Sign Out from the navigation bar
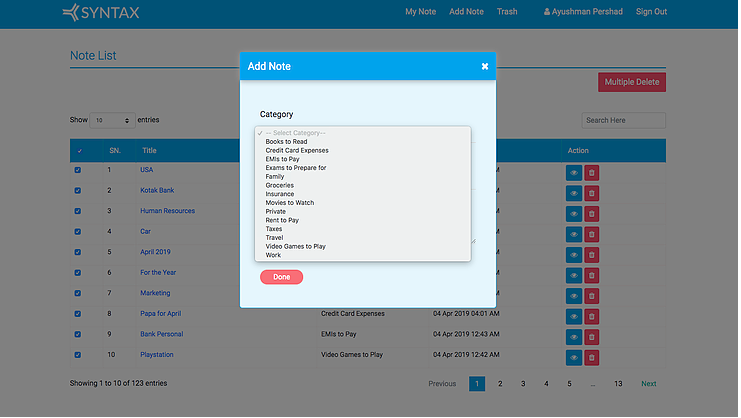 (651, 12)
